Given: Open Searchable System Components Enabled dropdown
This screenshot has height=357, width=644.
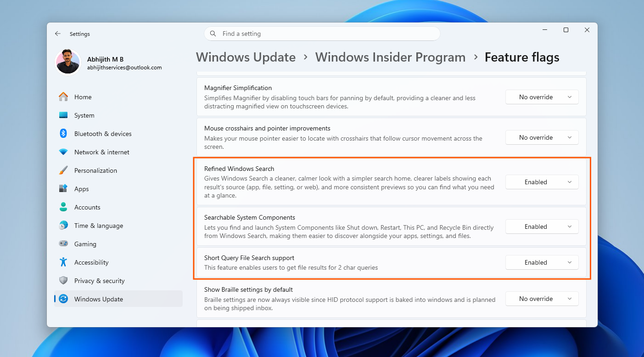Looking at the screenshot, I should coord(542,227).
